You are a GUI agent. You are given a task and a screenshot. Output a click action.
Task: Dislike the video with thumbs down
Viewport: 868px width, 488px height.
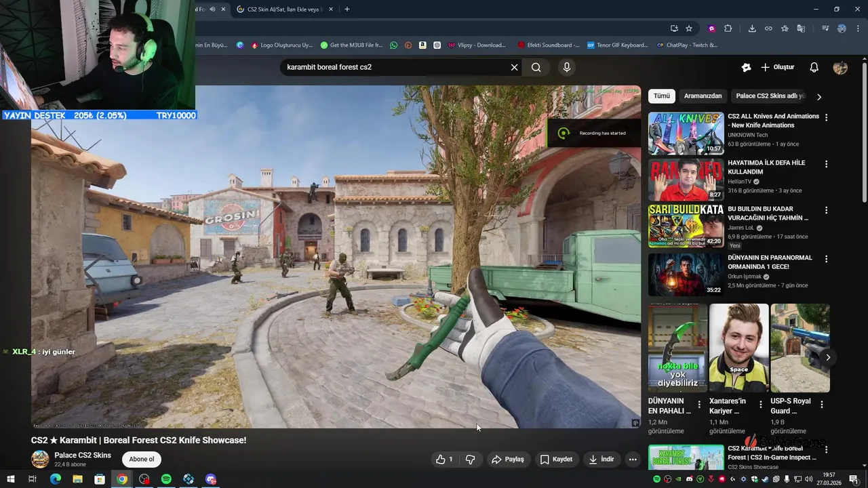pyautogui.click(x=470, y=460)
